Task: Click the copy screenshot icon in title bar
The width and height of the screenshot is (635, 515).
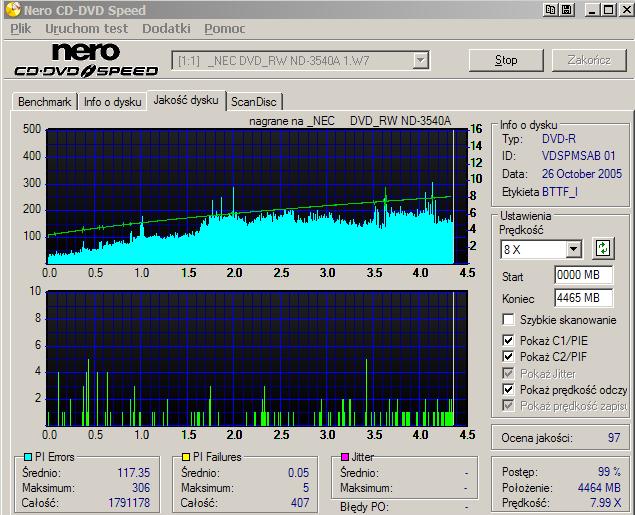Action: (x=550, y=9)
